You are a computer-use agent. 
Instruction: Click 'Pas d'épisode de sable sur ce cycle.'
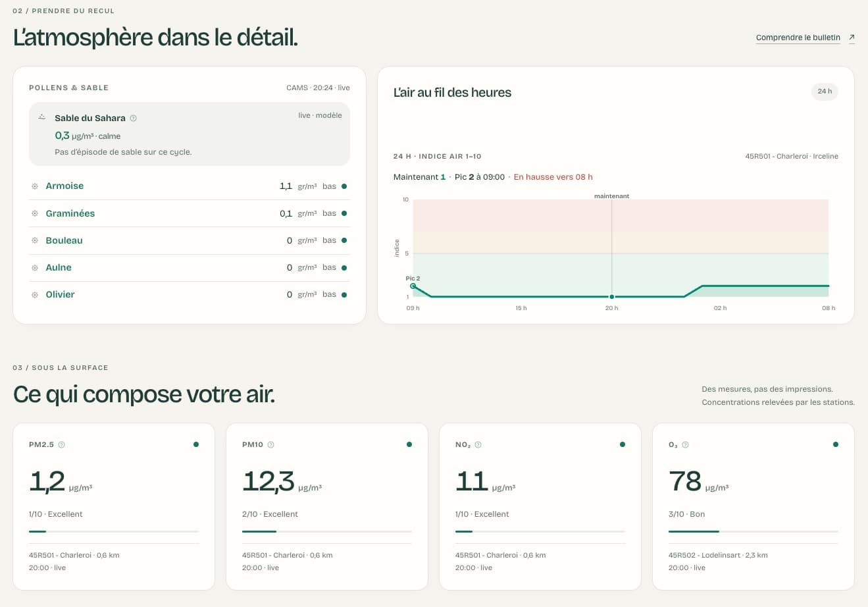coord(123,152)
